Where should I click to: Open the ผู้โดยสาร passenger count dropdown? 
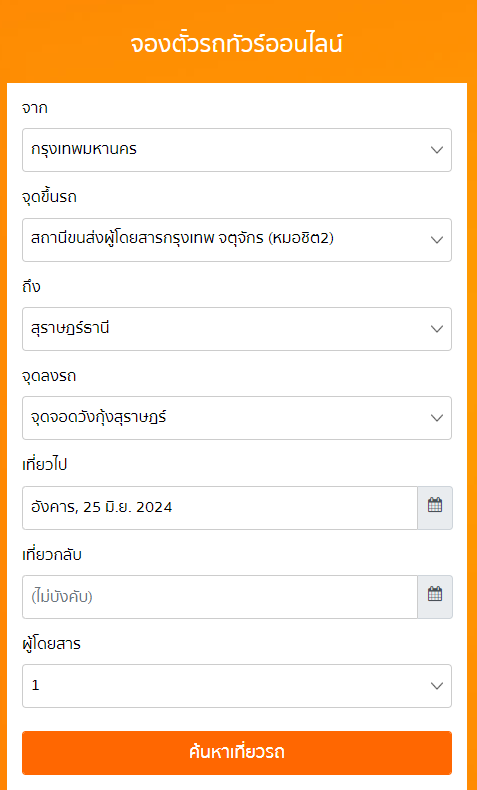(237, 686)
